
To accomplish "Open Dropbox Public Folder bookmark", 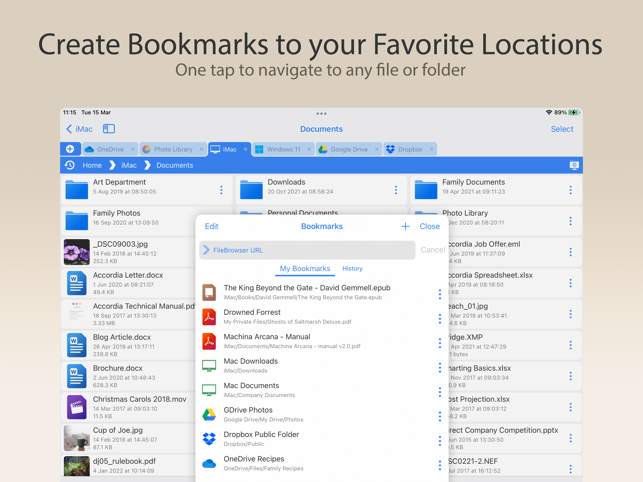I will click(x=316, y=439).
